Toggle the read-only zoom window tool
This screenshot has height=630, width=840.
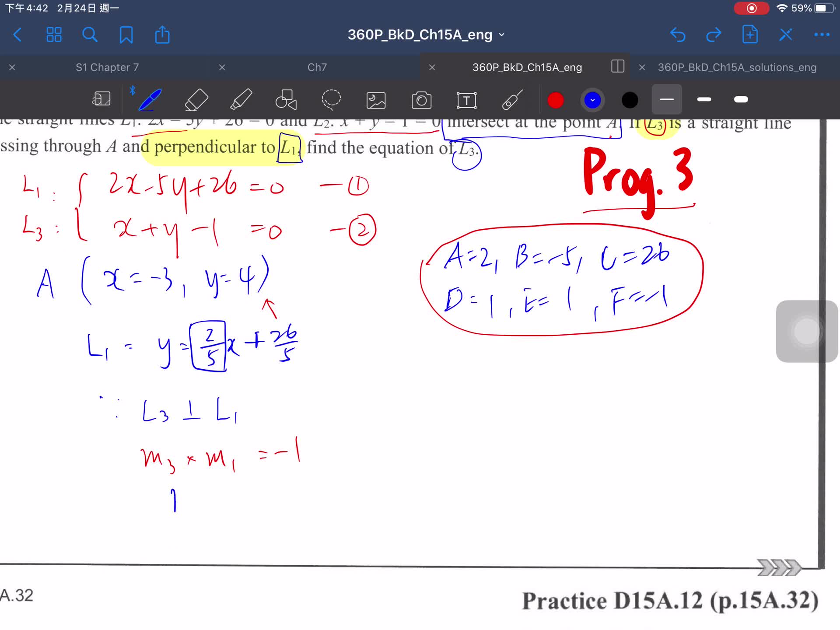pos(101,99)
